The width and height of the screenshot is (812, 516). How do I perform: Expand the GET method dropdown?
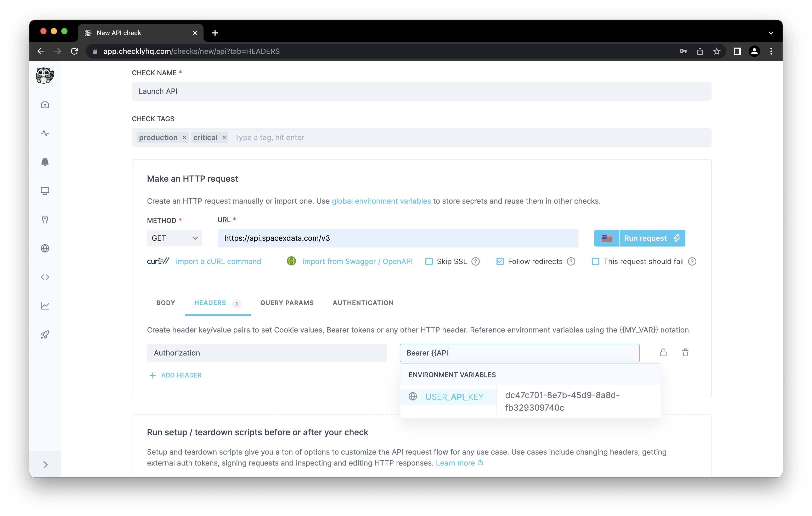click(x=174, y=238)
